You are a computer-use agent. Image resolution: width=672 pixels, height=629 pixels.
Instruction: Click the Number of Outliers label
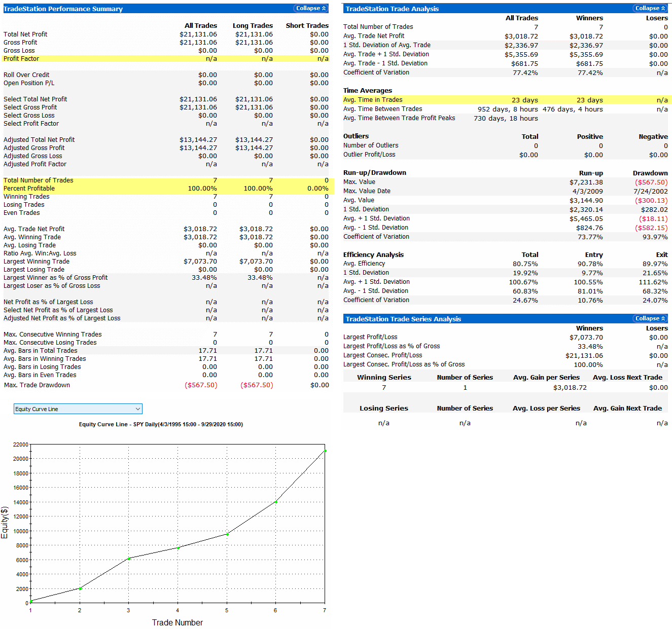(371, 145)
